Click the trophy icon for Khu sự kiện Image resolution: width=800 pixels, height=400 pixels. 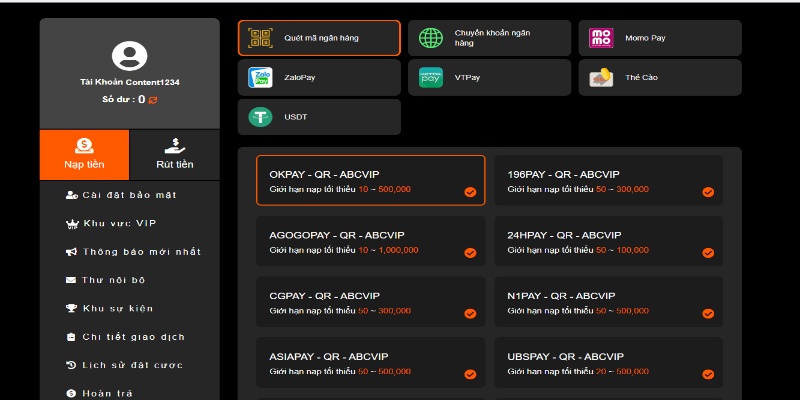[x=71, y=308]
